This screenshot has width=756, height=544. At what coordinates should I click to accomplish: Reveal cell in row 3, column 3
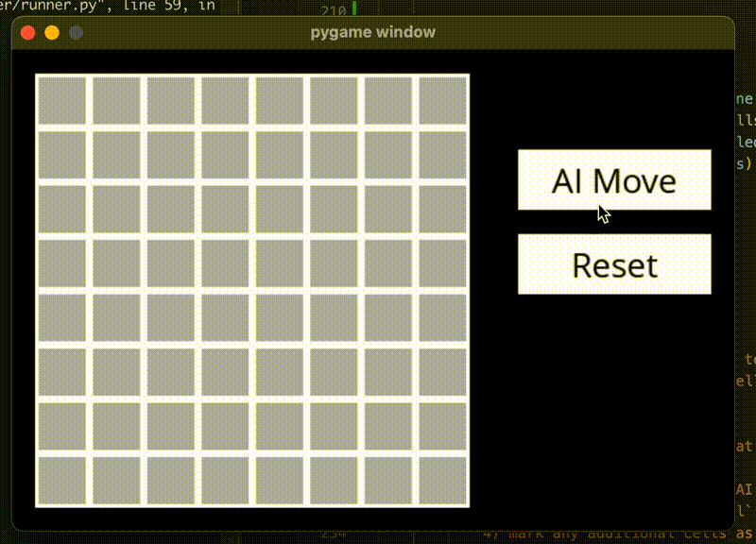pyautogui.click(x=171, y=209)
